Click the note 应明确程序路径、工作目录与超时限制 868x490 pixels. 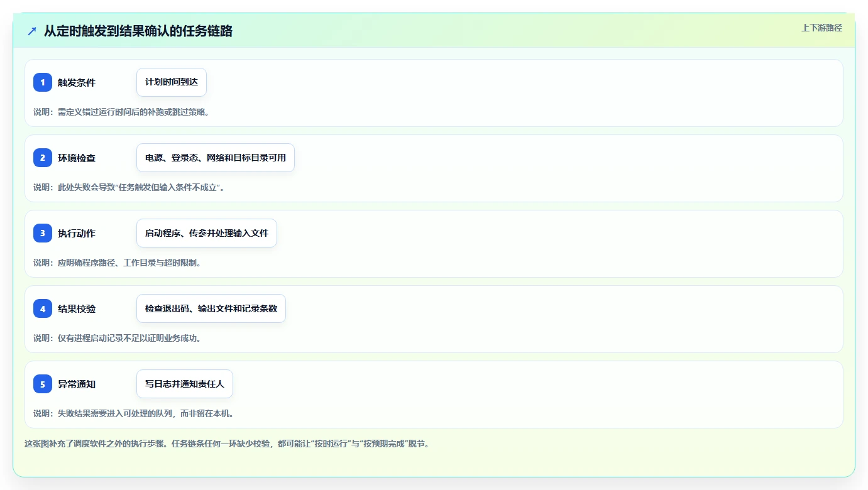[118, 263]
